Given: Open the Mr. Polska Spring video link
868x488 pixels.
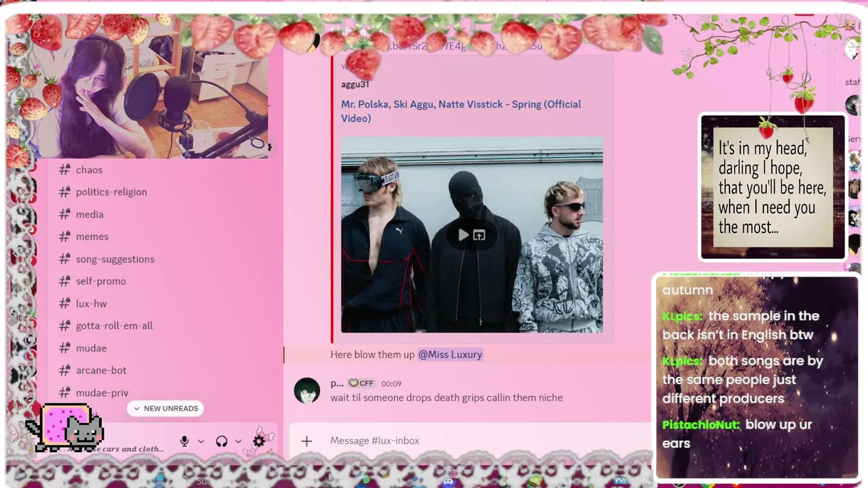Looking at the screenshot, I should click(x=461, y=111).
